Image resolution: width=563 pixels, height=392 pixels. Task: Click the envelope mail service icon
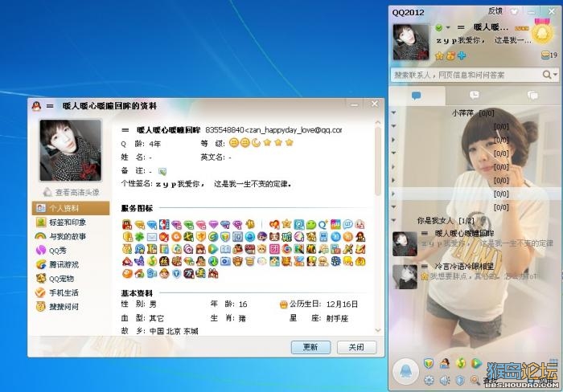click(151, 237)
